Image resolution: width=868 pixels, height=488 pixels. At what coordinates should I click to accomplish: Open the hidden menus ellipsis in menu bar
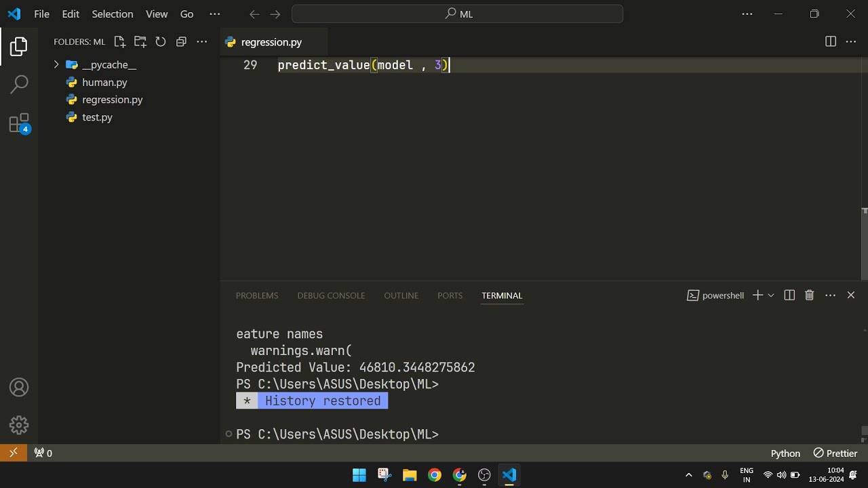click(215, 14)
